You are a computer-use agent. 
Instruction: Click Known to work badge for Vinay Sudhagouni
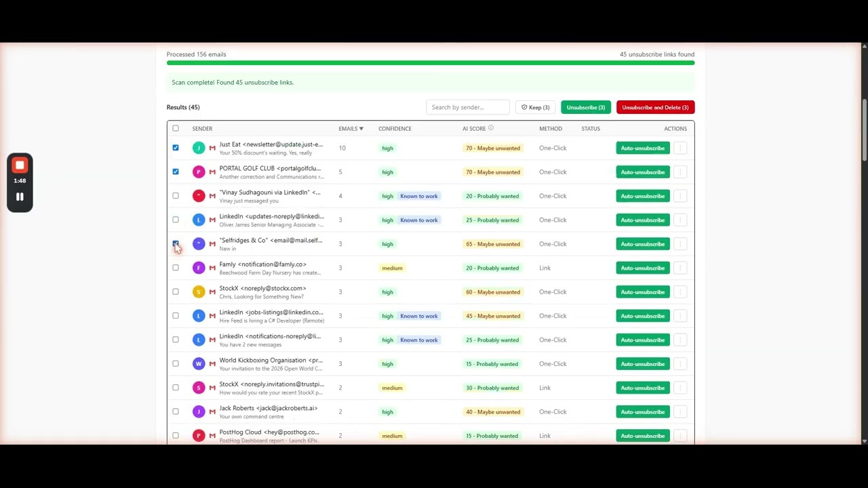(419, 196)
